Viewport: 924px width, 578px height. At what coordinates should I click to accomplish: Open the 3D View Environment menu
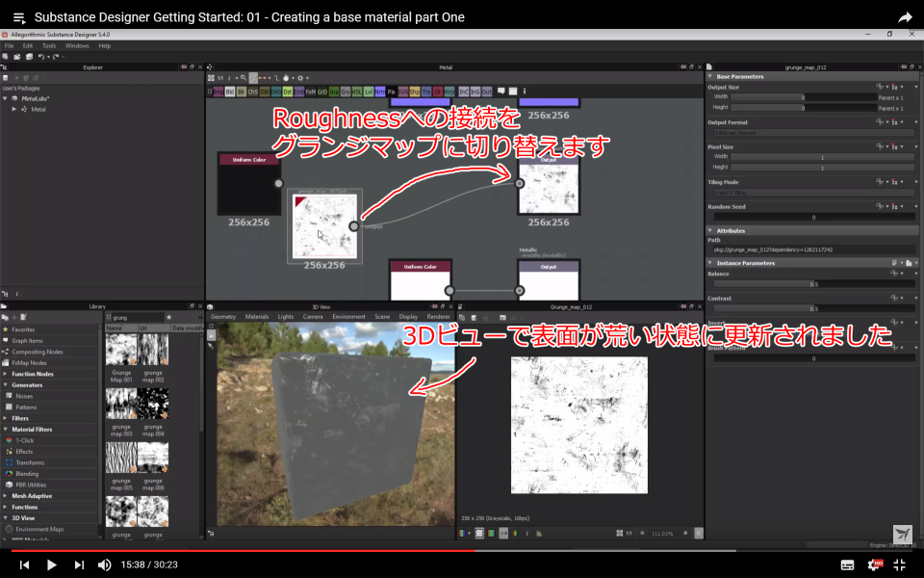coord(348,317)
